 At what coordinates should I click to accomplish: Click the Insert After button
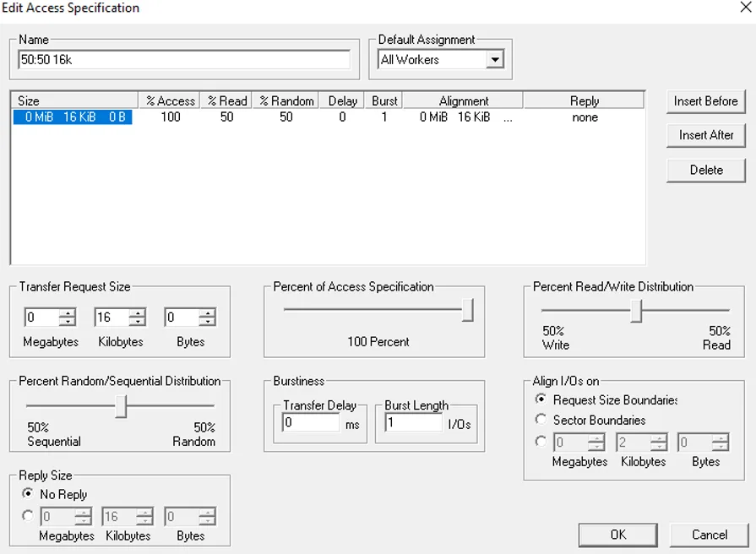[x=706, y=135]
